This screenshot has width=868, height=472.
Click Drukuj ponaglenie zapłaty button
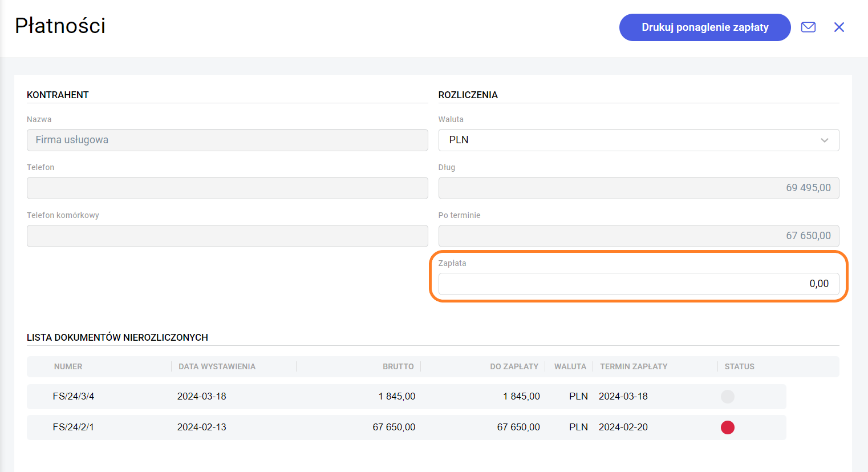[x=704, y=27]
